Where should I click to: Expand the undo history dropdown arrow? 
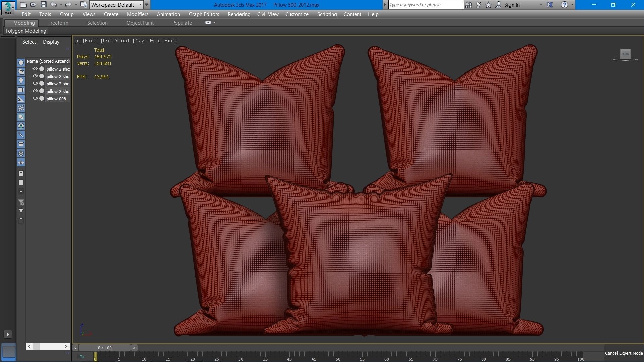click(61, 5)
